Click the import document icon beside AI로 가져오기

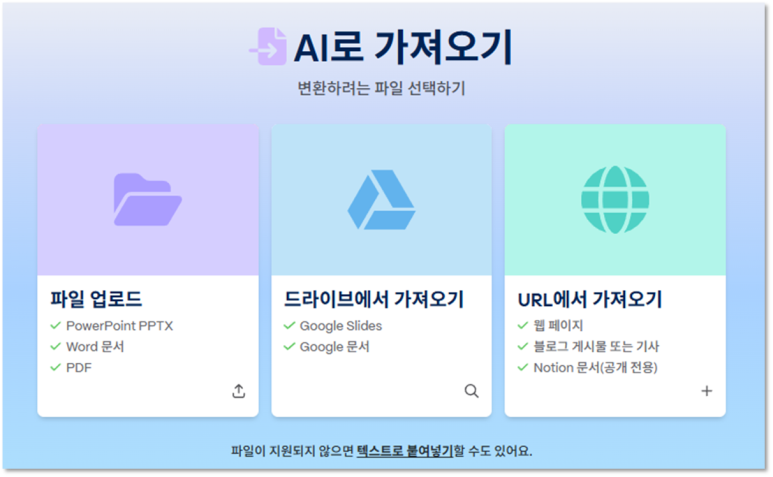tap(268, 47)
